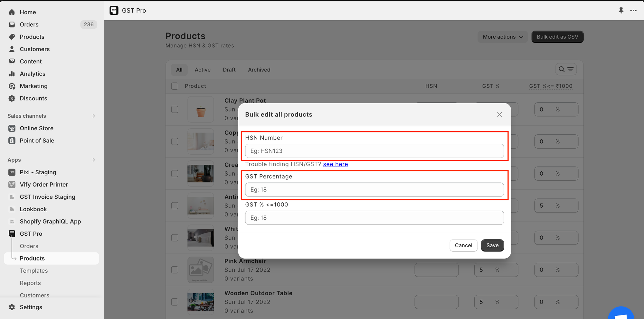Expand the Apps section chevron
The height and width of the screenshot is (319, 644).
pyautogui.click(x=94, y=160)
